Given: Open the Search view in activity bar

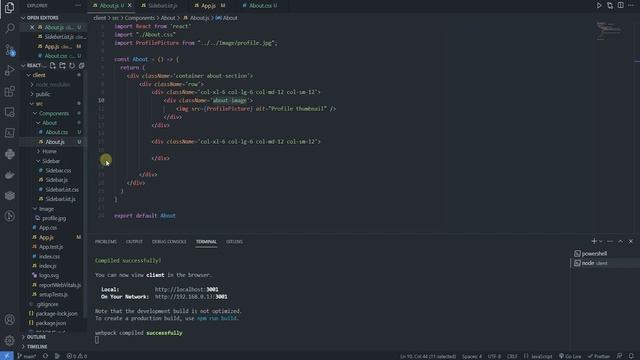Looking at the screenshot, I should (x=9, y=28).
